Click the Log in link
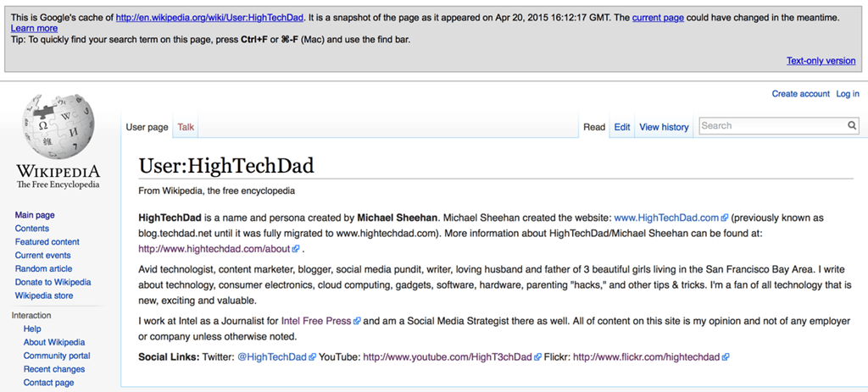Screen dimensions: 868x392 848,94
